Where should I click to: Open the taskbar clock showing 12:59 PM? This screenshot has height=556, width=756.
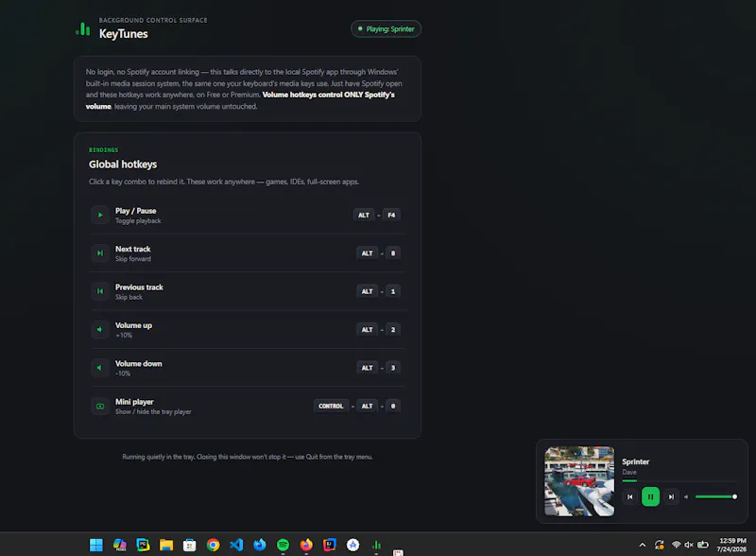[x=731, y=545]
